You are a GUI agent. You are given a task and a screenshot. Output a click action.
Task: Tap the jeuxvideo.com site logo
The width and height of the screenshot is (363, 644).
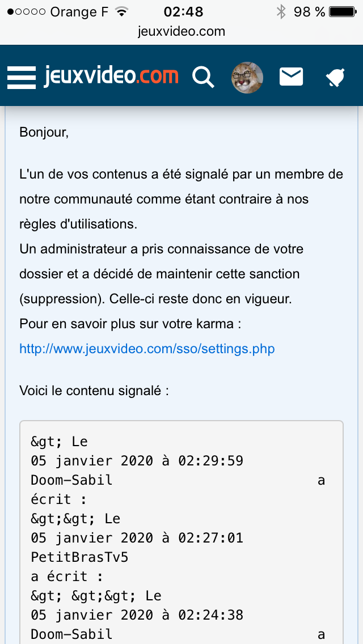(111, 77)
